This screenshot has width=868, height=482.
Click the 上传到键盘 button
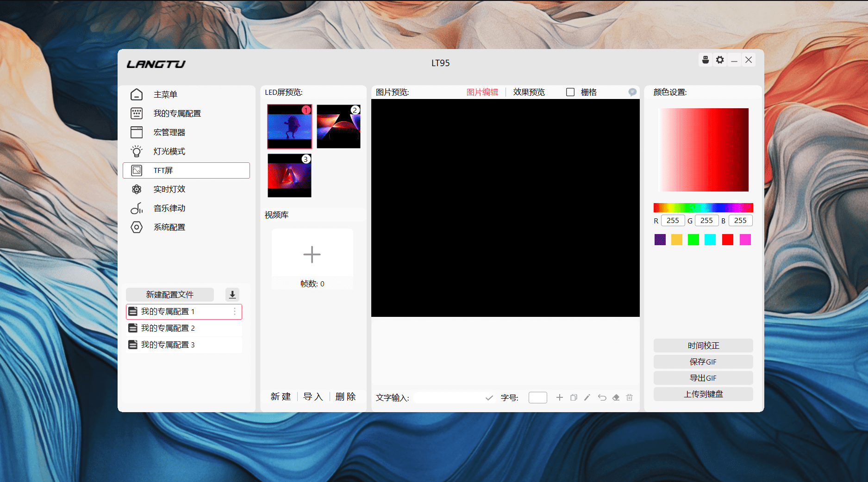tap(703, 394)
